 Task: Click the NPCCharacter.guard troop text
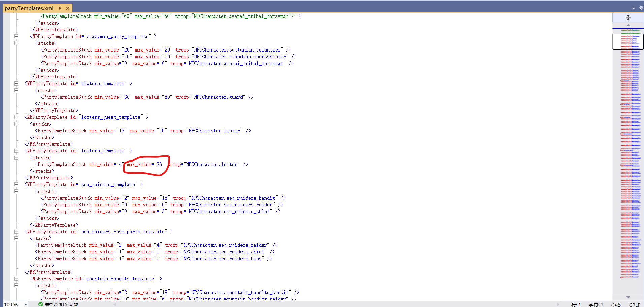click(218, 97)
